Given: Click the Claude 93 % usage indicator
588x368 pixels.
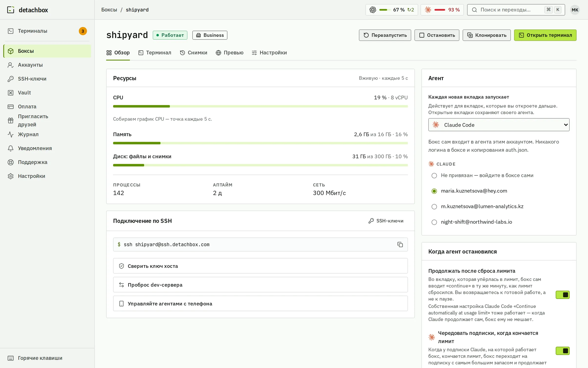Looking at the screenshot, I should point(442,10).
